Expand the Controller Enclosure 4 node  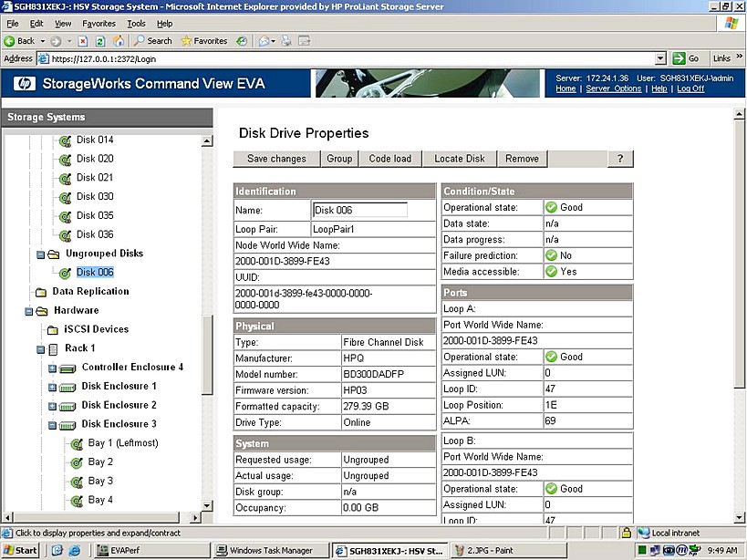coord(52,368)
